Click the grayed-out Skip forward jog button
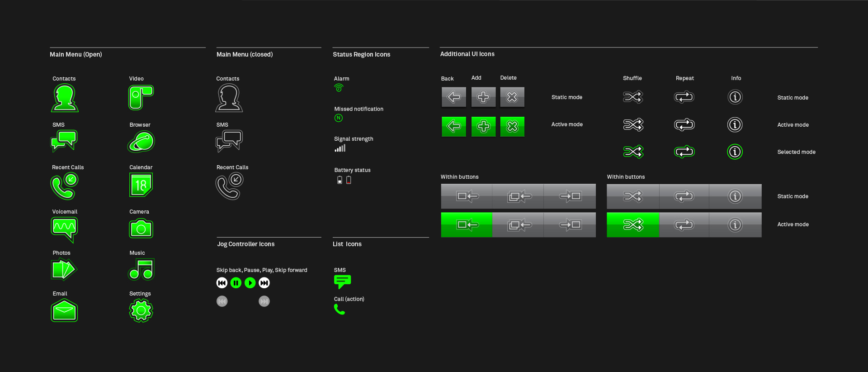The image size is (868, 372). point(264,301)
